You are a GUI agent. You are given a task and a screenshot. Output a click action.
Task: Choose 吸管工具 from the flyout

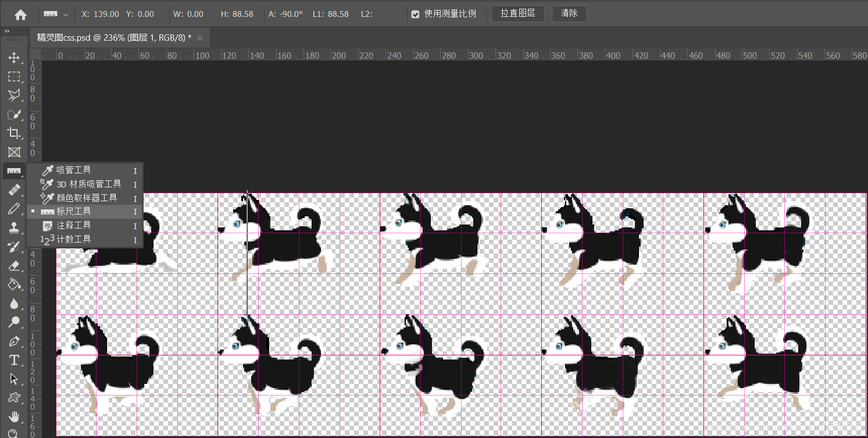(x=85, y=170)
